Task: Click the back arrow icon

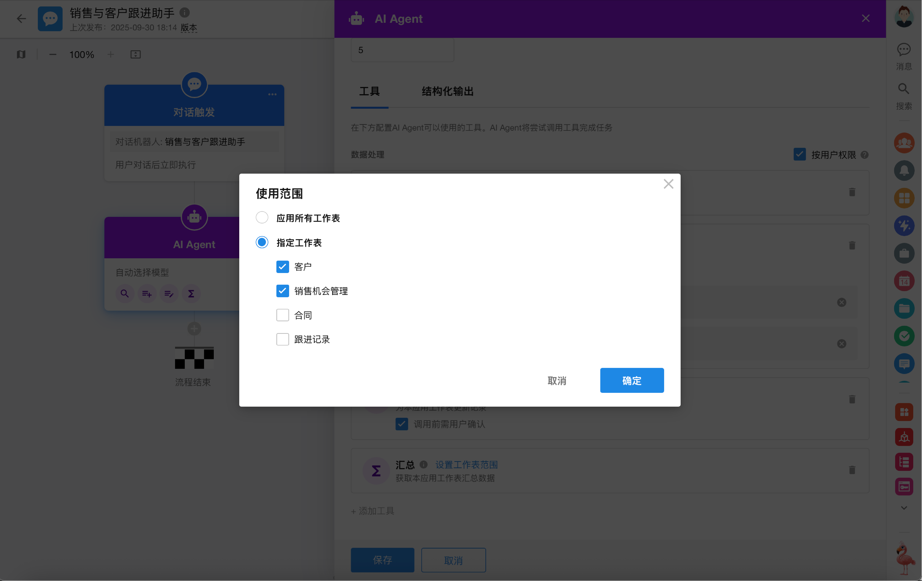Action: tap(22, 18)
